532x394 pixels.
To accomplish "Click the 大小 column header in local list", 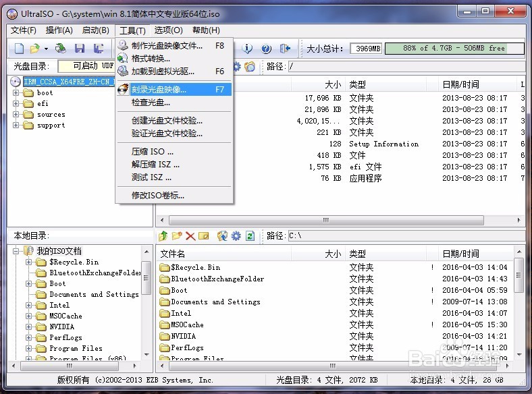I will (318, 254).
